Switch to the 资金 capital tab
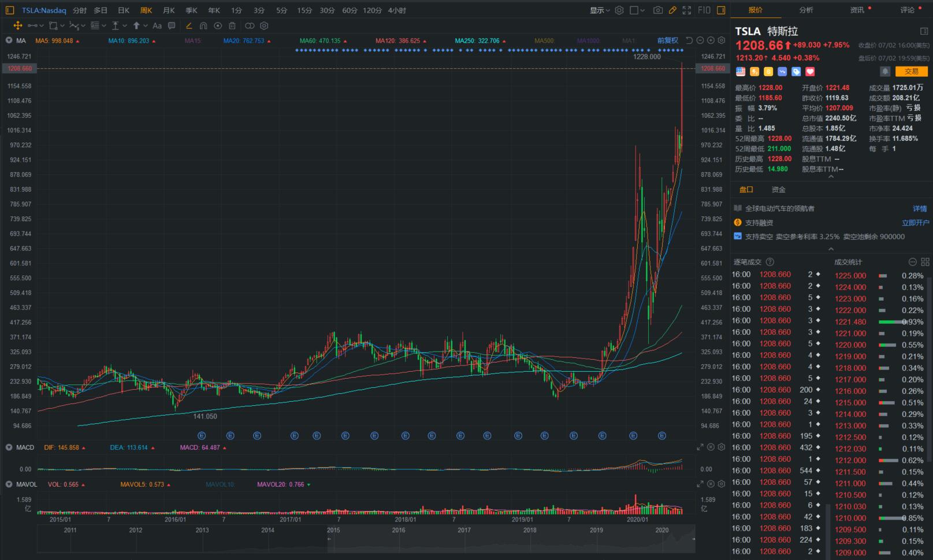Image resolution: width=933 pixels, height=560 pixels. pyautogui.click(x=778, y=189)
